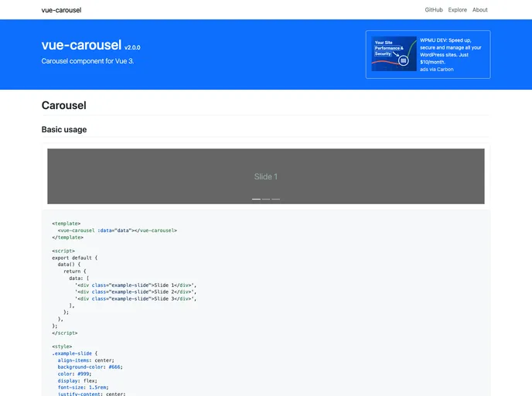Click the '<template>' opening tag line
The image size is (532, 396).
(66, 224)
